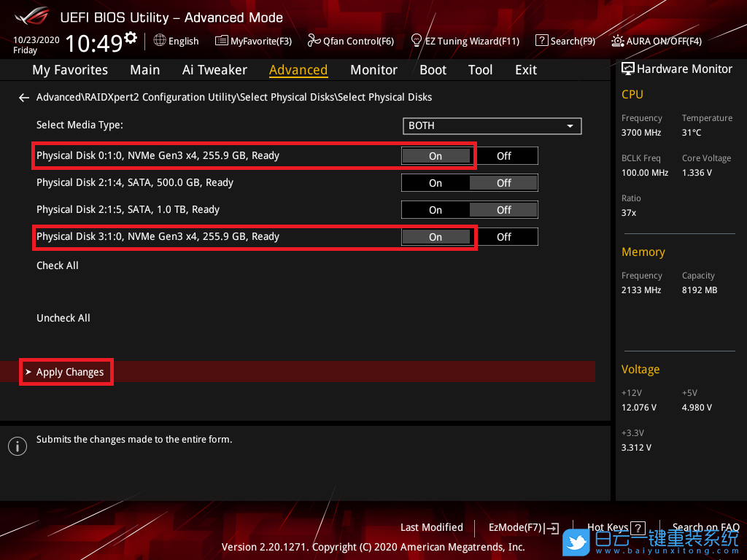
Task: Turn On Physical Disk 2:1:4 SATA 500GB
Action: pyautogui.click(x=436, y=183)
